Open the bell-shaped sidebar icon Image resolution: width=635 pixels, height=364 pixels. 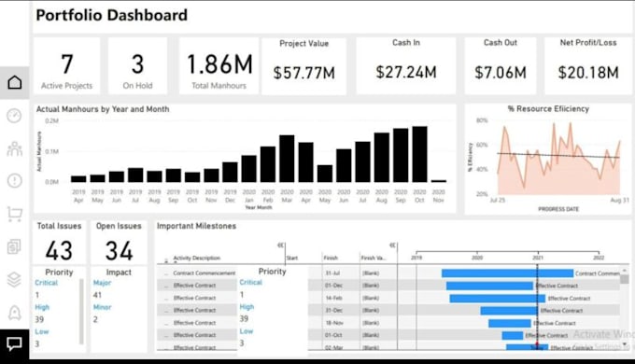click(15, 313)
